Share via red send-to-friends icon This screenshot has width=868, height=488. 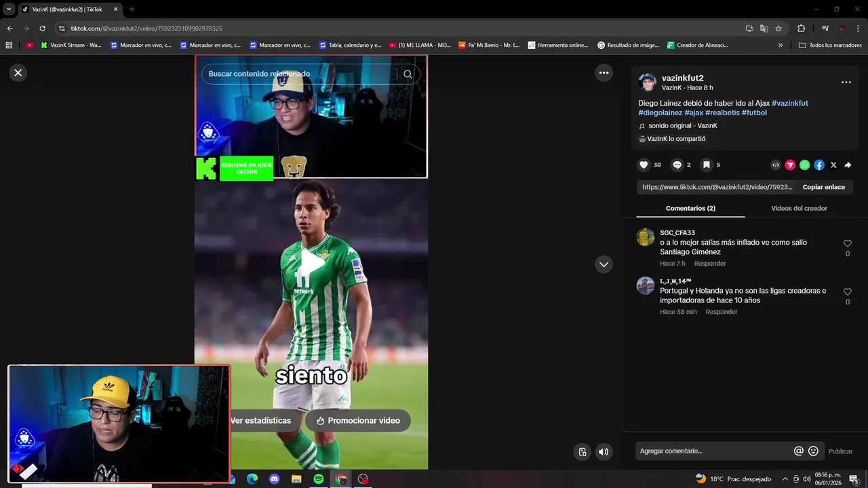click(790, 165)
